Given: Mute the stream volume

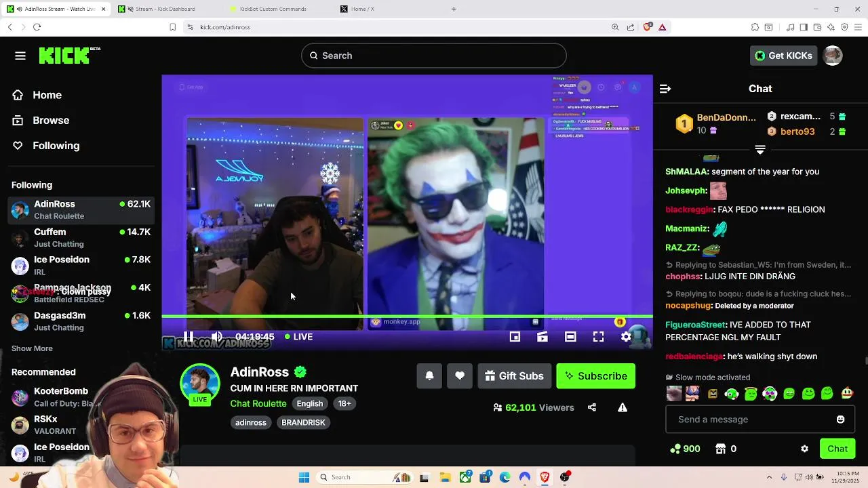Looking at the screenshot, I should coord(216,337).
